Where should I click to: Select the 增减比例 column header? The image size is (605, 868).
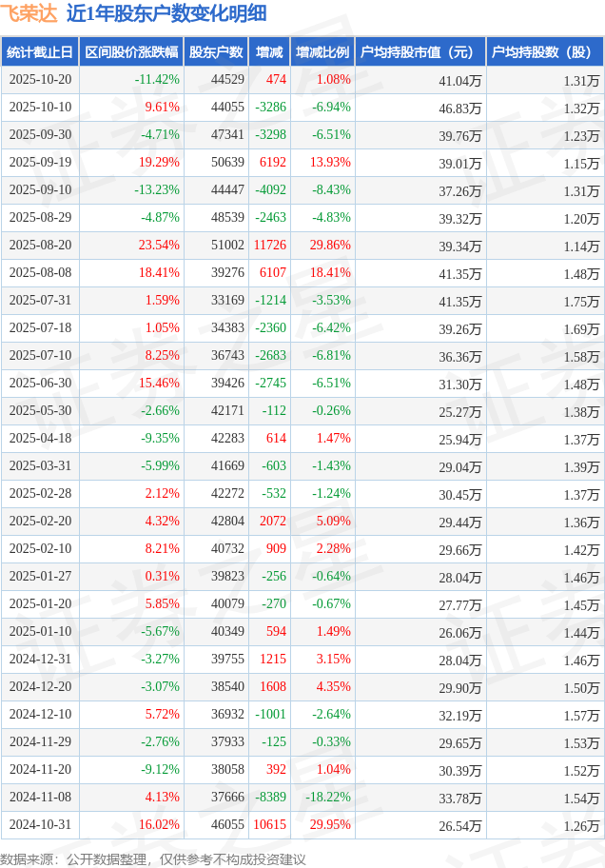pyautogui.click(x=322, y=52)
